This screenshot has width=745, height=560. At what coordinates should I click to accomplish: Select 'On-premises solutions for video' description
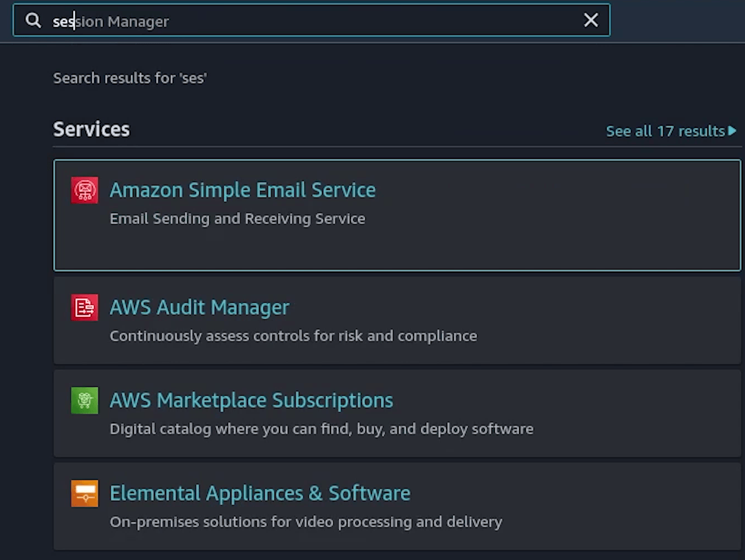[306, 522]
